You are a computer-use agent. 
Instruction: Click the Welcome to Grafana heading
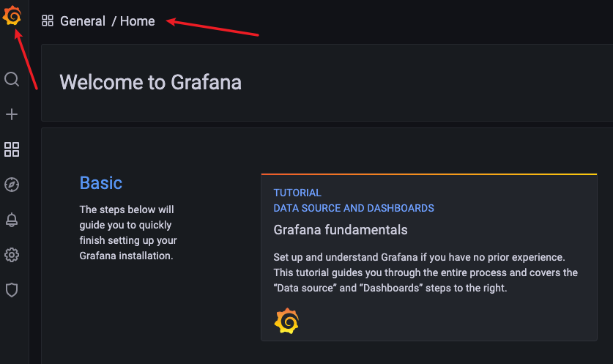pyautogui.click(x=151, y=83)
